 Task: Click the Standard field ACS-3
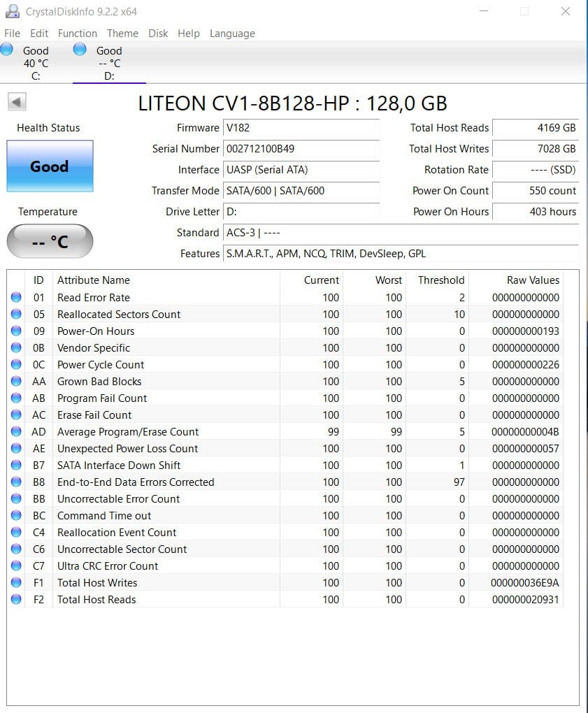pos(401,232)
